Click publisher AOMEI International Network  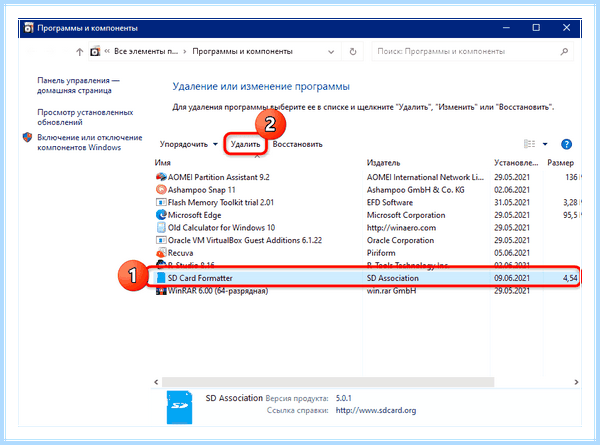(x=425, y=177)
